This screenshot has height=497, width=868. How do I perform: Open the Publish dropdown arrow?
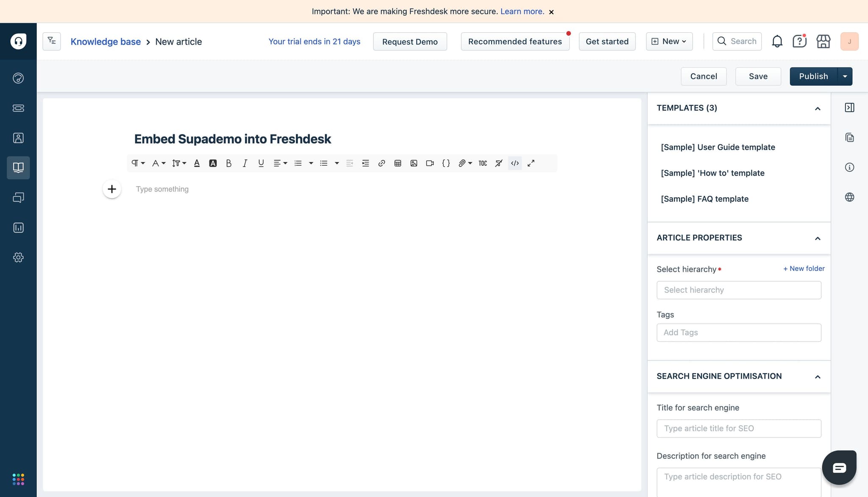(845, 76)
